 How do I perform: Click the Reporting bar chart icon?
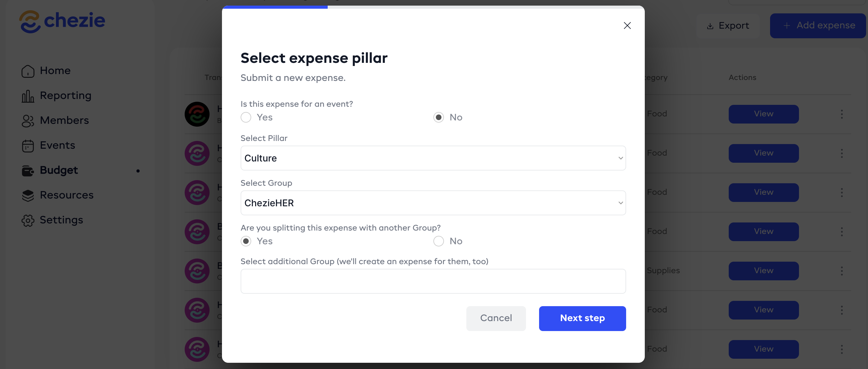[x=28, y=96]
